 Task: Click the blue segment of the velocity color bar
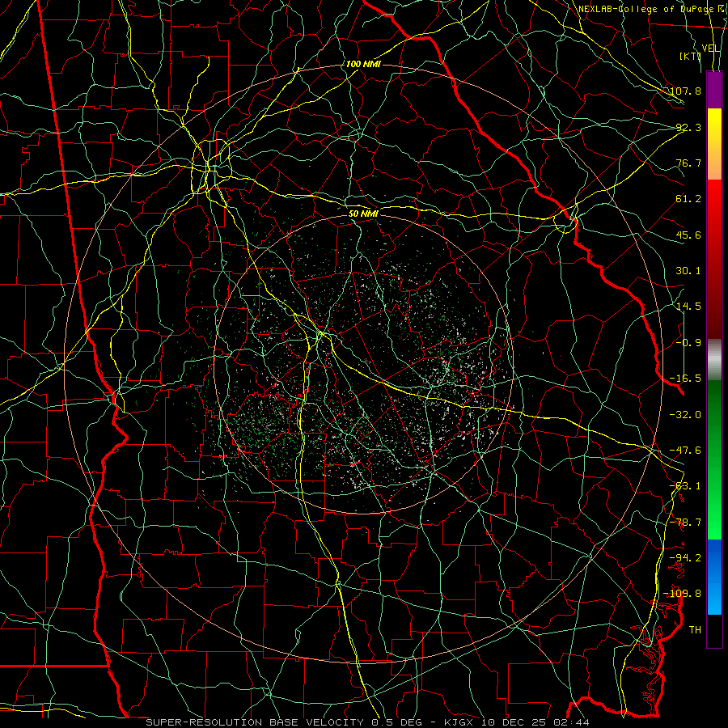[x=714, y=577]
